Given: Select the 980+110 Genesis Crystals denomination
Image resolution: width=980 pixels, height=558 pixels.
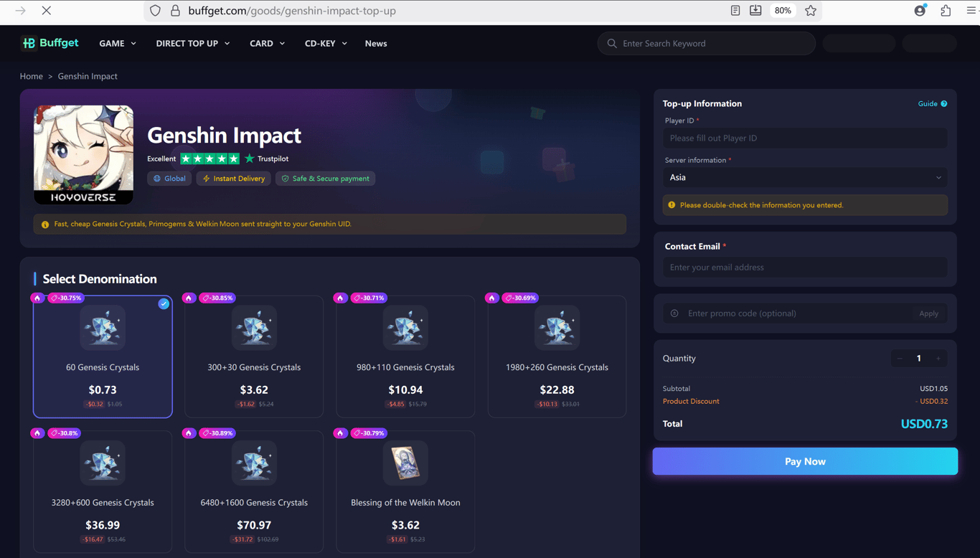Looking at the screenshot, I should (x=405, y=356).
